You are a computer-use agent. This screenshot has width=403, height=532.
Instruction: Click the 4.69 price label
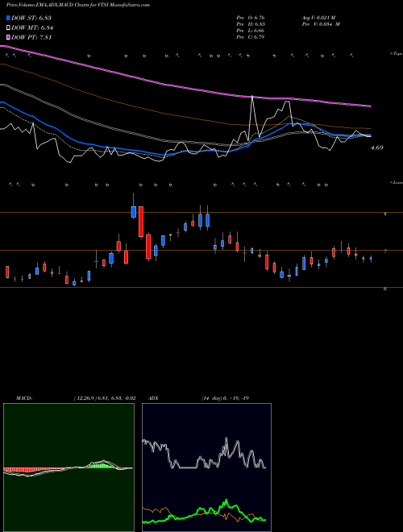pyautogui.click(x=377, y=148)
